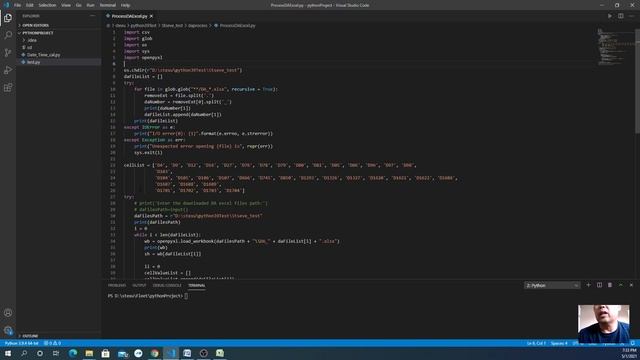
Task: Open the File menu
Action: (x=18, y=5)
